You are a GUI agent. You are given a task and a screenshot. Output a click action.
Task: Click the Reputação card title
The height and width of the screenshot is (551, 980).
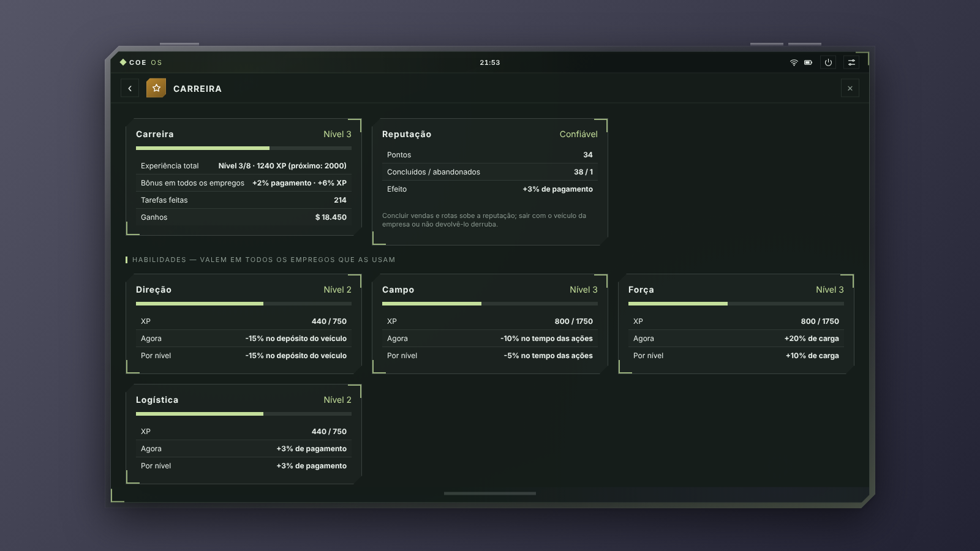(x=407, y=134)
